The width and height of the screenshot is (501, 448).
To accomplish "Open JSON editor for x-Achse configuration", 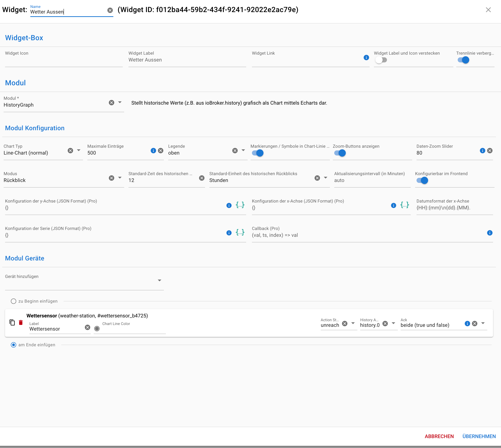I will click(404, 205).
